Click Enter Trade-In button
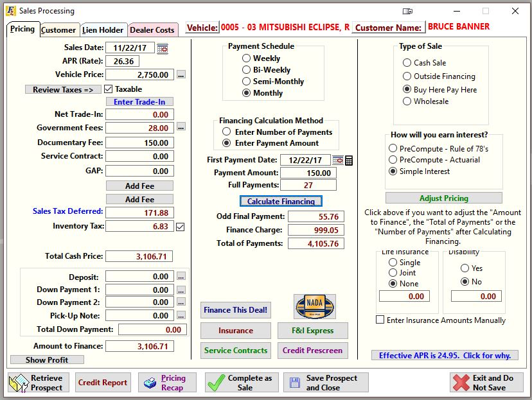The image size is (532, 400). coord(139,102)
